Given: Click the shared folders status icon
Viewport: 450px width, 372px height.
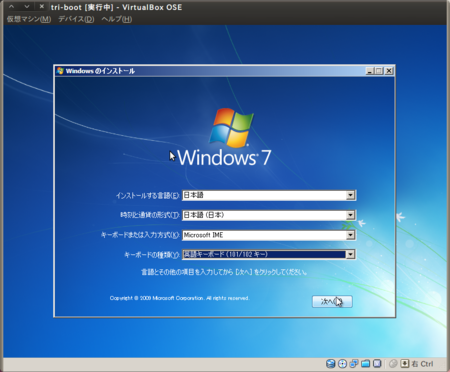Looking at the screenshot, I should [365, 363].
